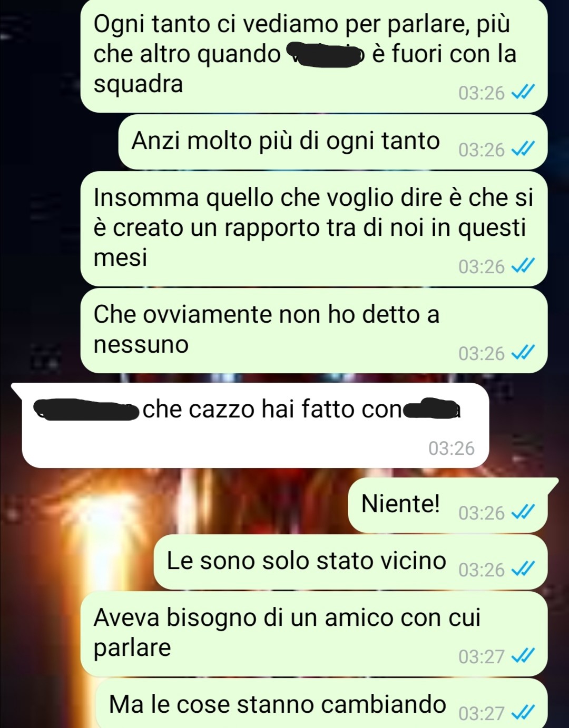
Task: Select the 'Insomma quello che voglio dire' message
Action: 314,228
